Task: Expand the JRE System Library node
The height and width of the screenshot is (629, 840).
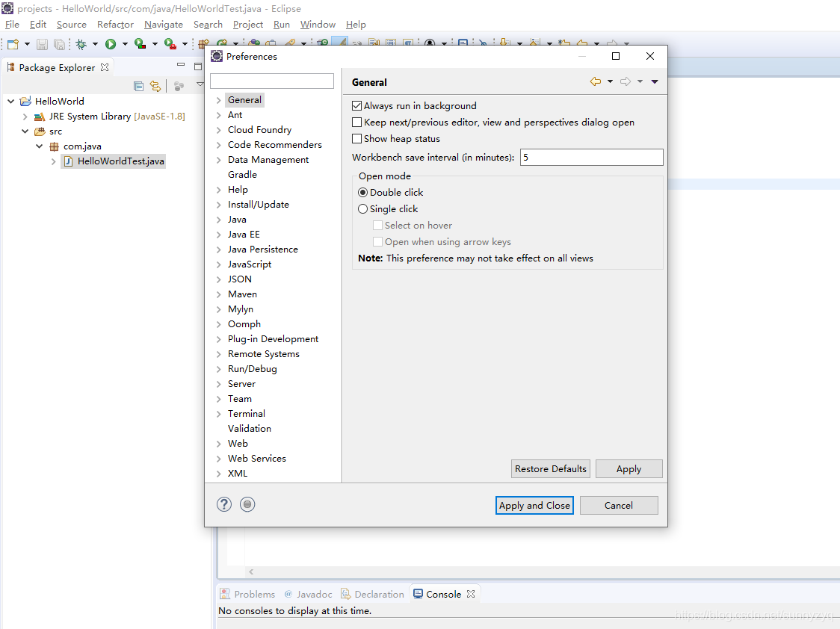Action: pyautogui.click(x=25, y=117)
